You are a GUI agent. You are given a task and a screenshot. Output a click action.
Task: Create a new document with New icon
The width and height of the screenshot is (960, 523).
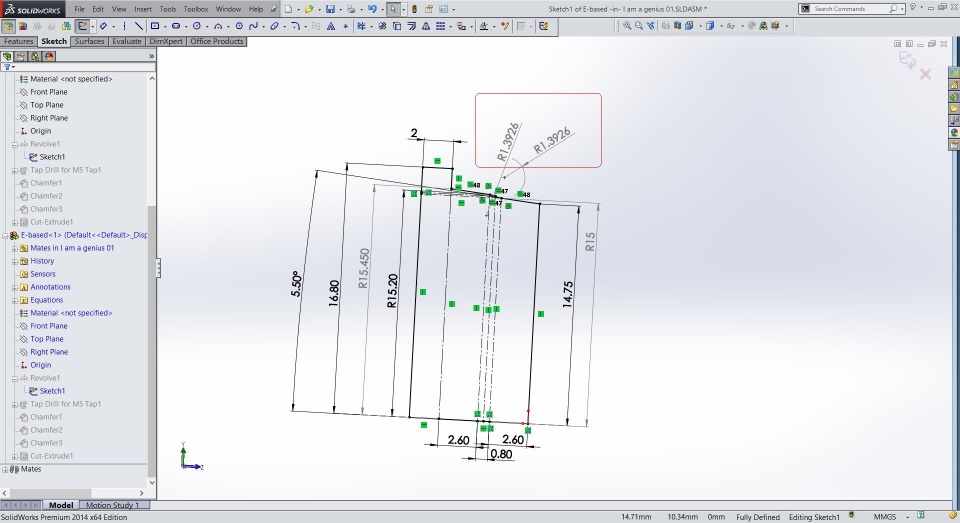[288, 9]
